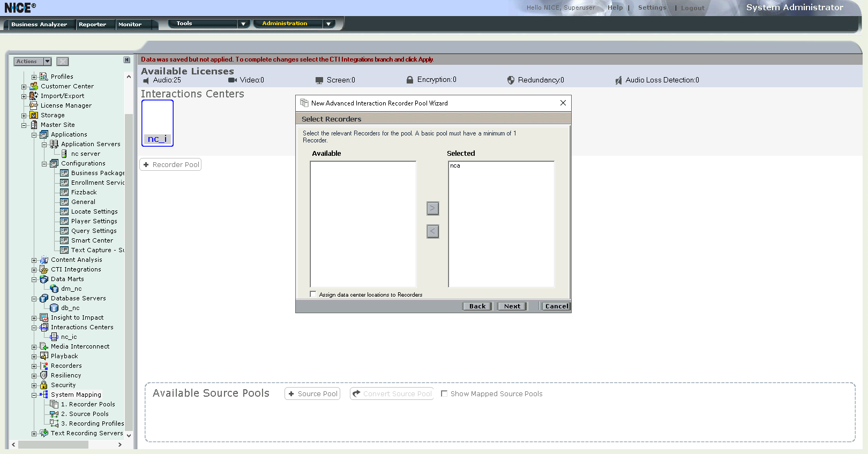Select nca in the Selected list
The height and width of the screenshot is (454, 868).
[x=455, y=166]
